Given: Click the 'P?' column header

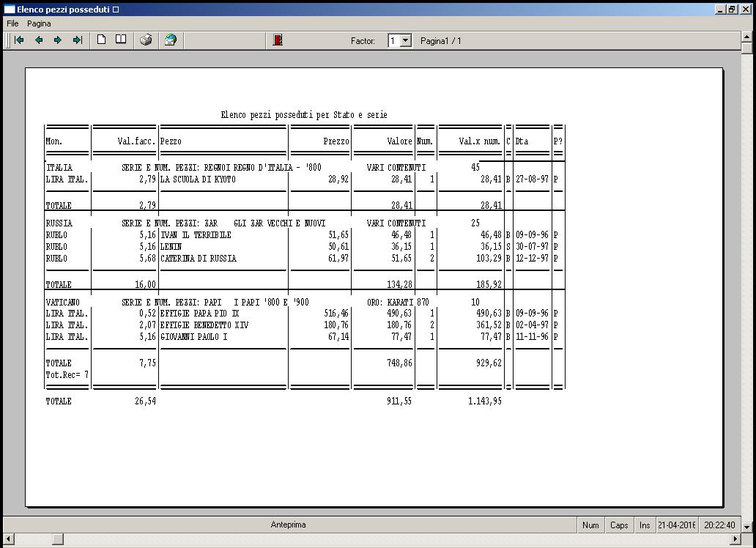Looking at the screenshot, I should tap(557, 141).
